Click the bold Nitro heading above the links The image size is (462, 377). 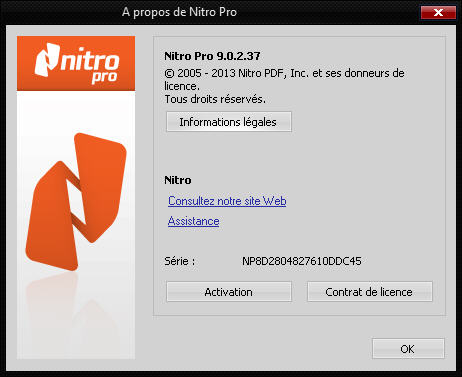pyautogui.click(x=178, y=180)
